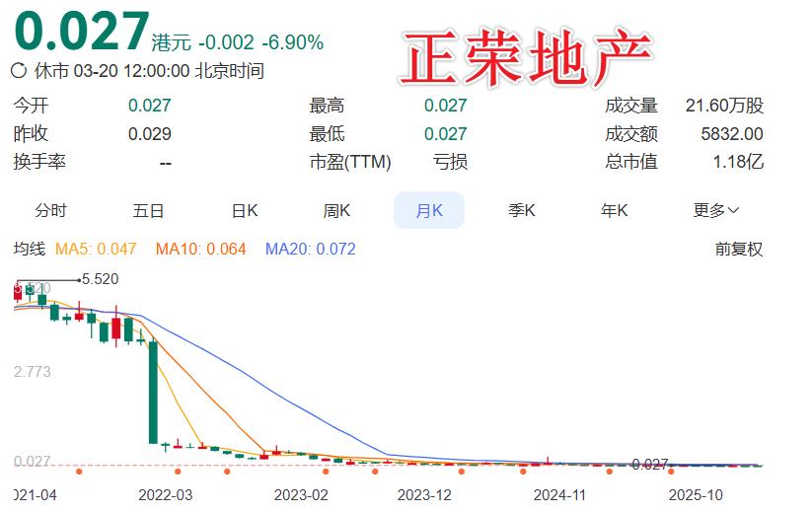Click the 2023-12 date axis label
812x513 pixels.
424,495
